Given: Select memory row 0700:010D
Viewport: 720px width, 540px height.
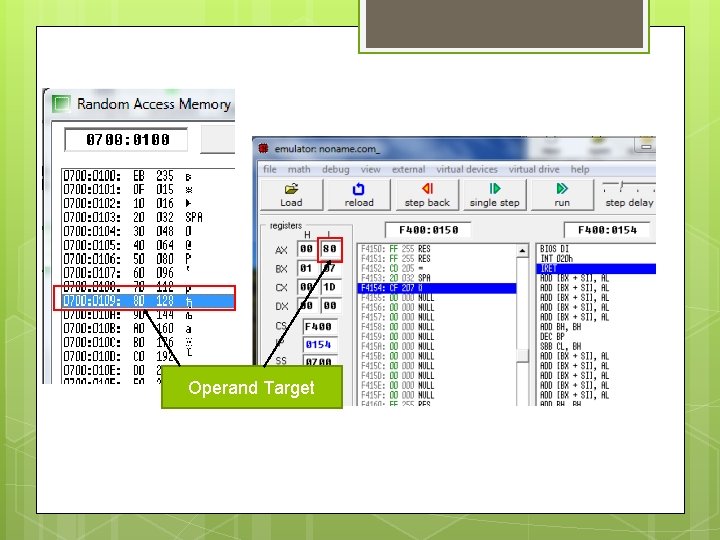Looking at the screenshot, I should [148, 356].
